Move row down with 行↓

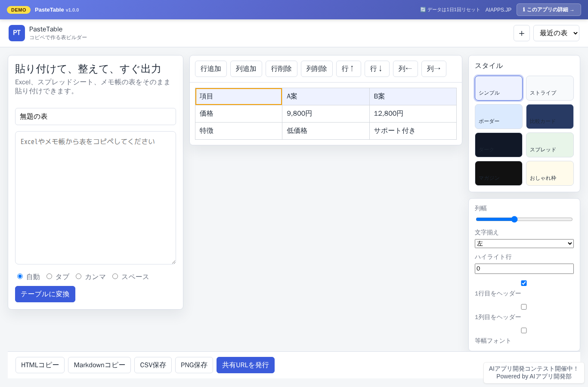tap(377, 69)
